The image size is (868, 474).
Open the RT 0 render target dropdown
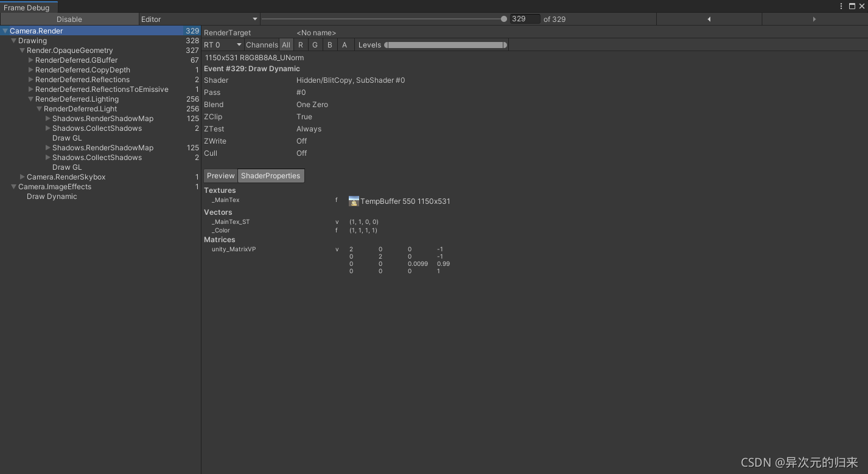click(222, 44)
